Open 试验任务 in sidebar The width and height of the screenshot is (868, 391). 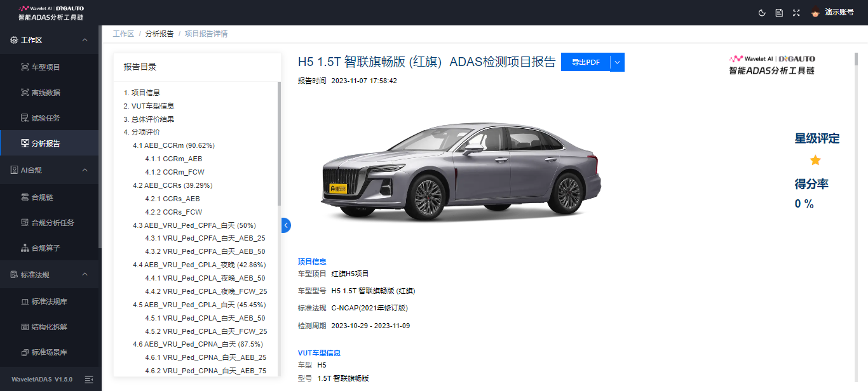point(49,117)
